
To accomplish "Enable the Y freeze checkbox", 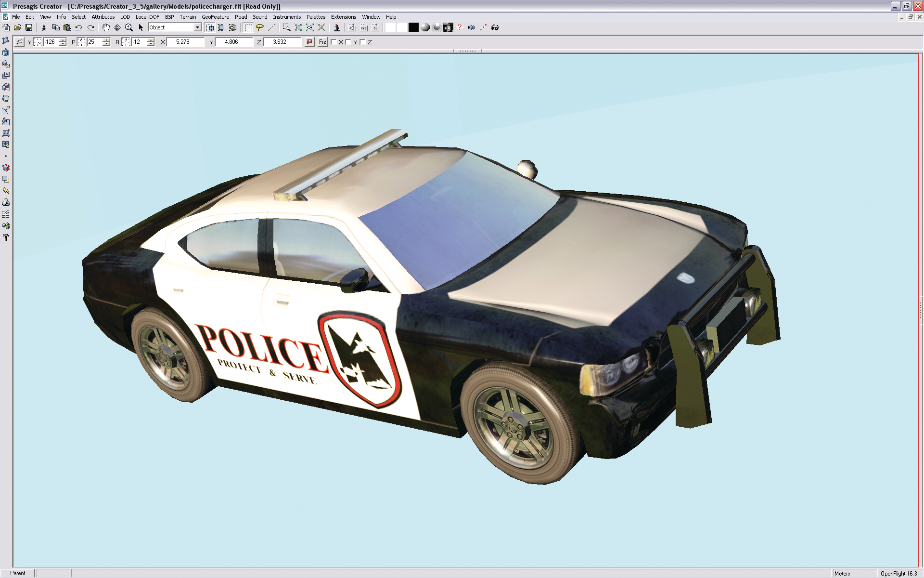I will click(x=348, y=42).
